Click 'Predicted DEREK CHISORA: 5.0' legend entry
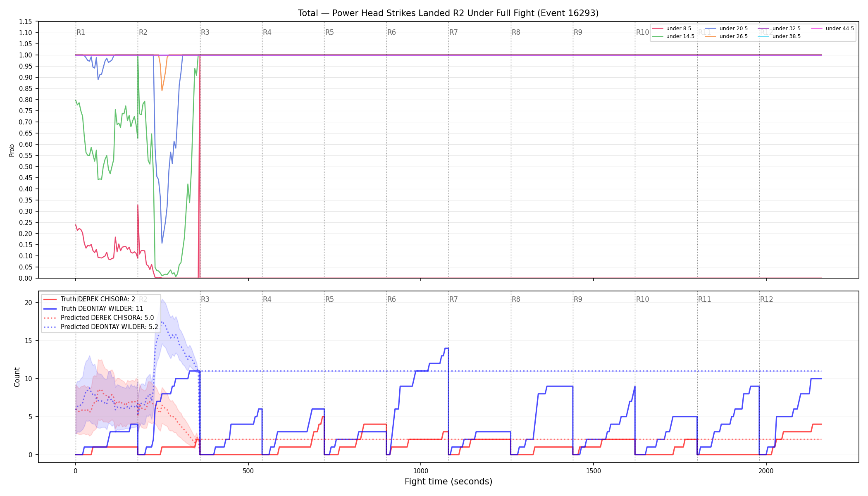 tap(99, 318)
